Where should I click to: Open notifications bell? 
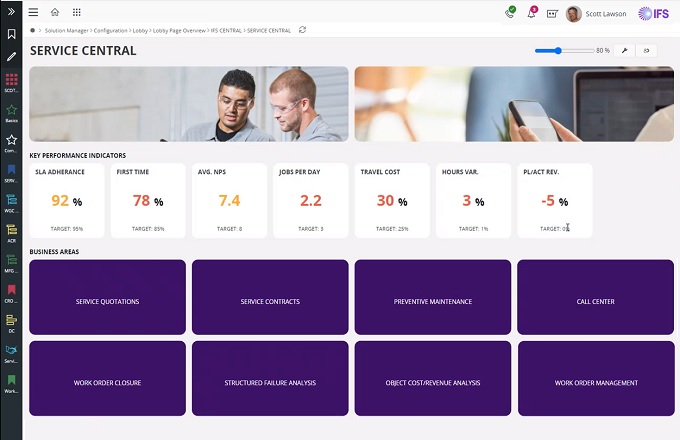532,13
